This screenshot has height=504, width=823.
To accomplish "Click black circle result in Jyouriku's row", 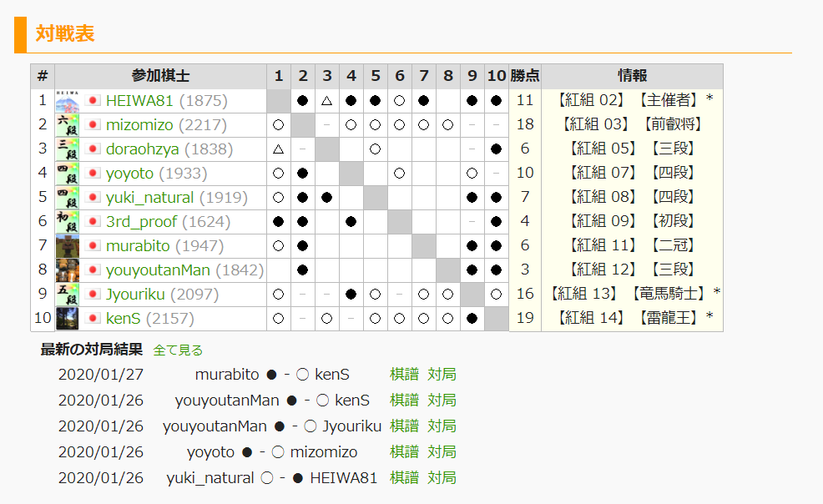I will [351, 295].
